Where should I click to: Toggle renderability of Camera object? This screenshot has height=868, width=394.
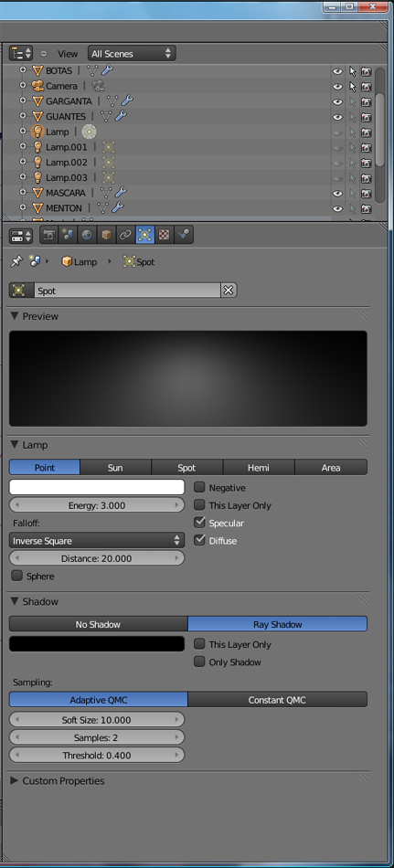click(x=367, y=87)
